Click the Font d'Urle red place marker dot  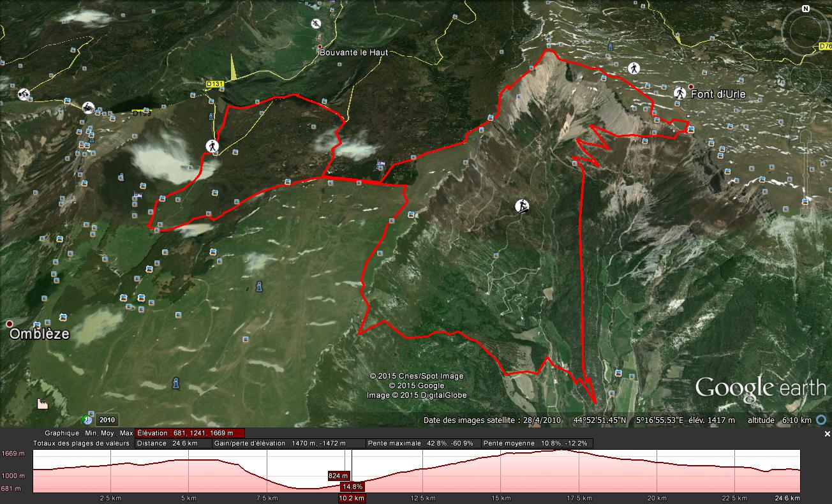point(691,87)
